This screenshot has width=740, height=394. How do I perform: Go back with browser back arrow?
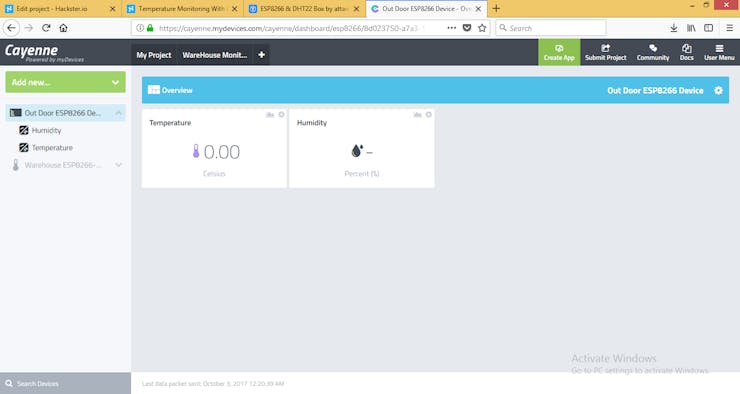coord(11,28)
